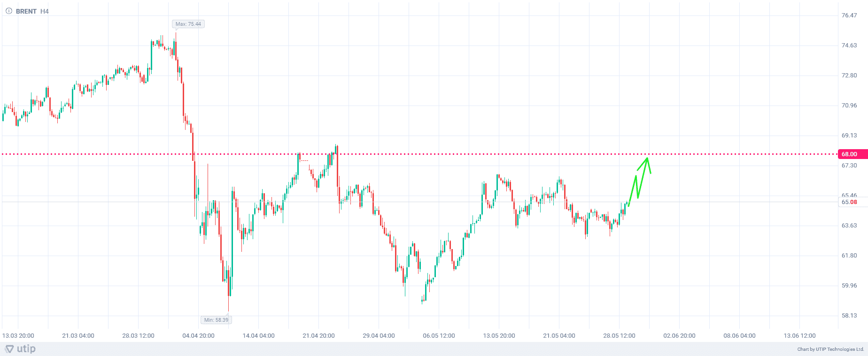Click the 04.04 20:00 time axis label

point(198,336)
